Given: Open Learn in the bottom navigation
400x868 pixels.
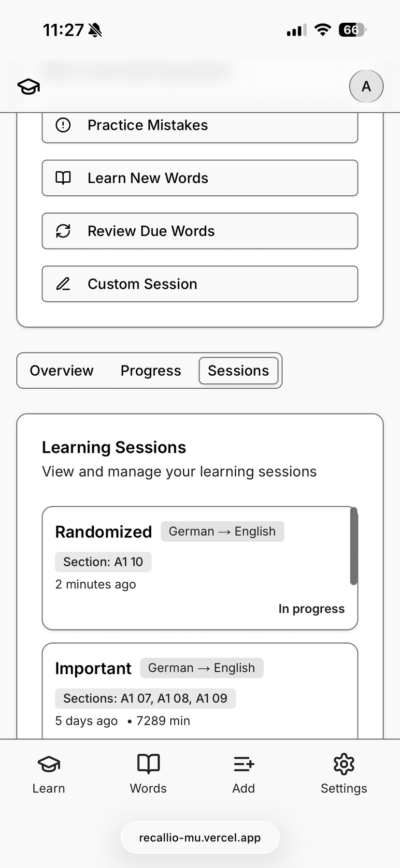Looking at the screenshot, I should coord(49,774).
